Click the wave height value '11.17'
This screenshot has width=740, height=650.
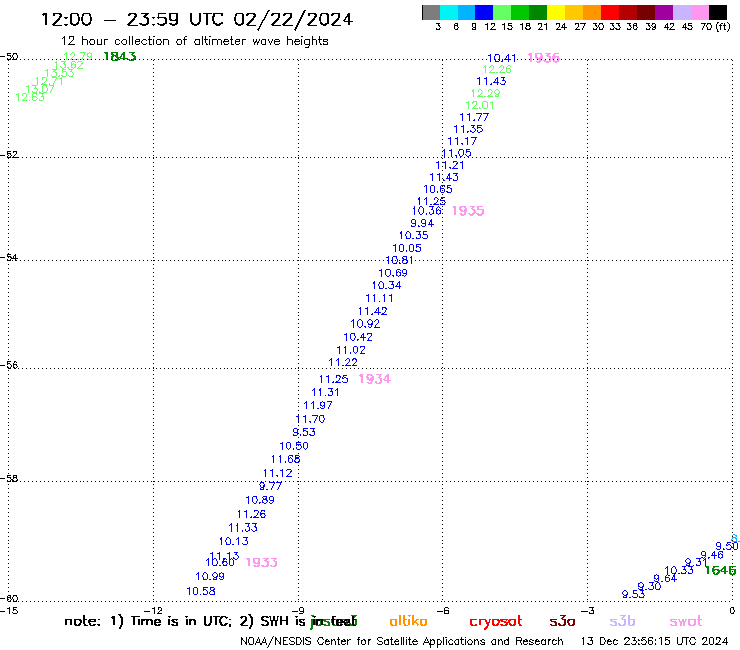click(462, 141)
